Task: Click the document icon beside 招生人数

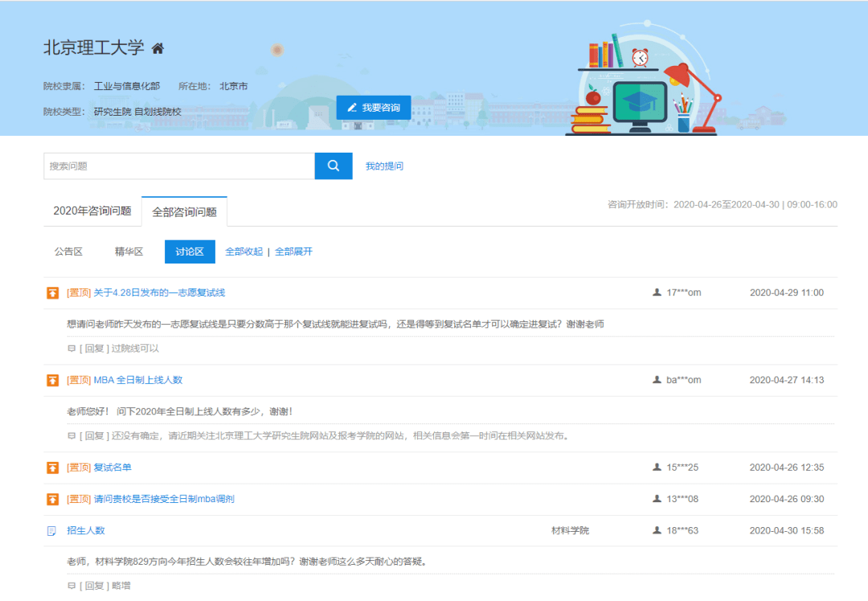Action: pyautogui.click(x=51, y=531)
